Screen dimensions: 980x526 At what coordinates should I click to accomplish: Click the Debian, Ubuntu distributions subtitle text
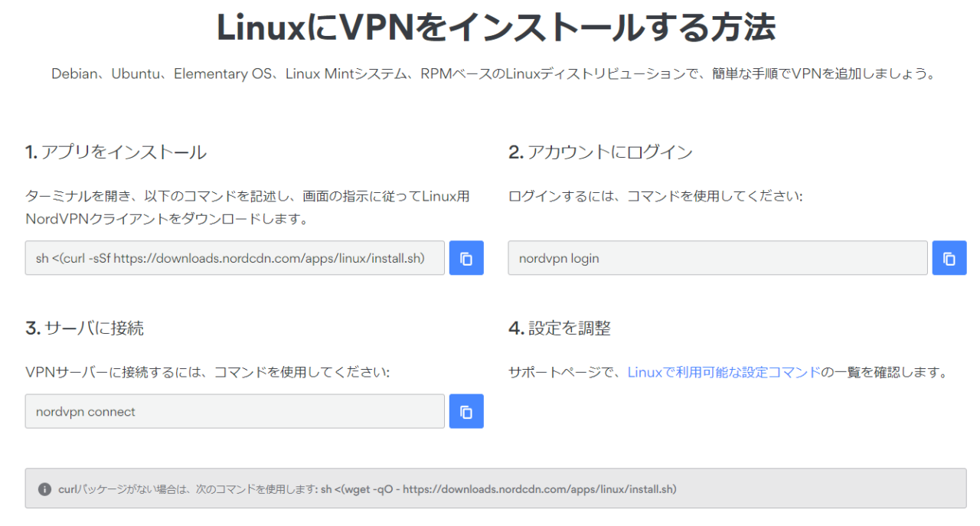(493, 74)
